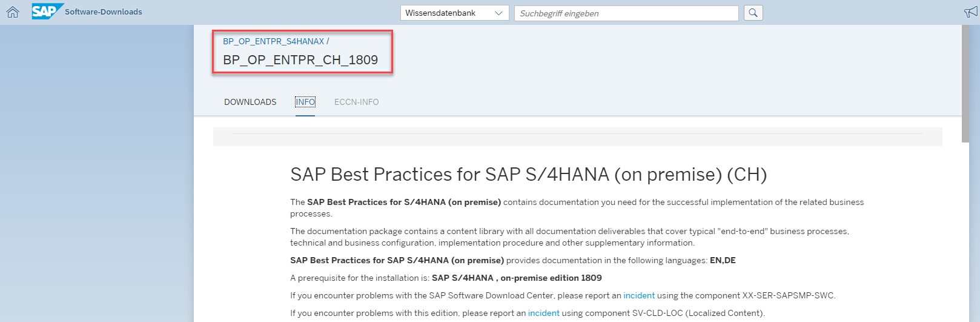Click the Software-Downloads header title

tap(104, 12)
